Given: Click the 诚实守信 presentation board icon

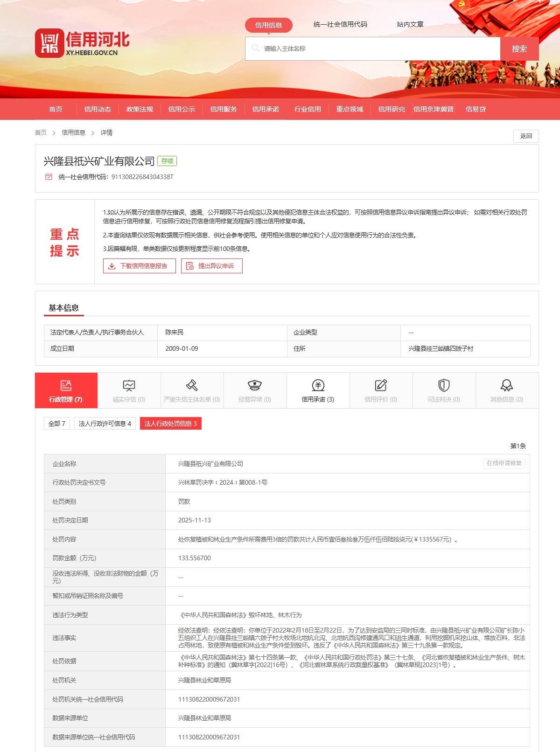Looking at the screenshot, I should pos(129,385).
